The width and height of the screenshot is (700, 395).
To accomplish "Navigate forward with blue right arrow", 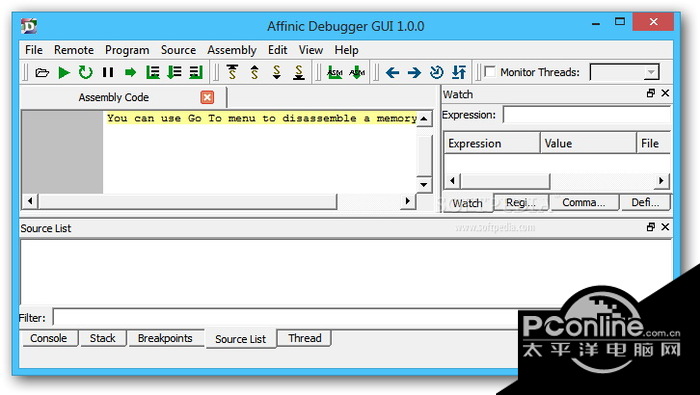I will (414, 72).
